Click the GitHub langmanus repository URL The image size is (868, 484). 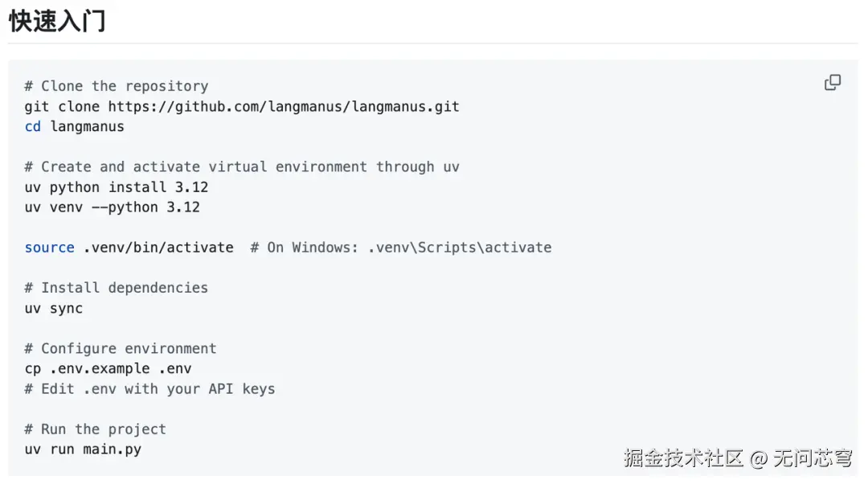pyautogui.click(x=284, y=106)
